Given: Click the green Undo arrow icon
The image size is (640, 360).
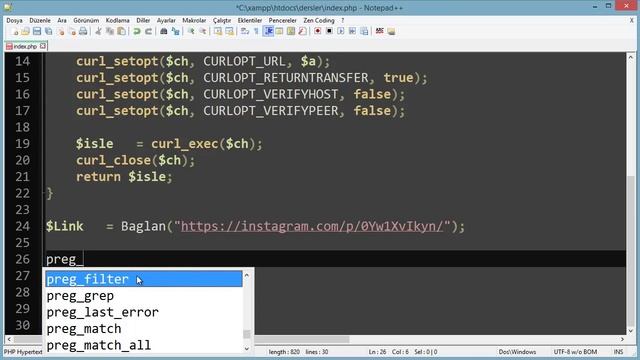Looking at the screenshot, I should (137, 31).
